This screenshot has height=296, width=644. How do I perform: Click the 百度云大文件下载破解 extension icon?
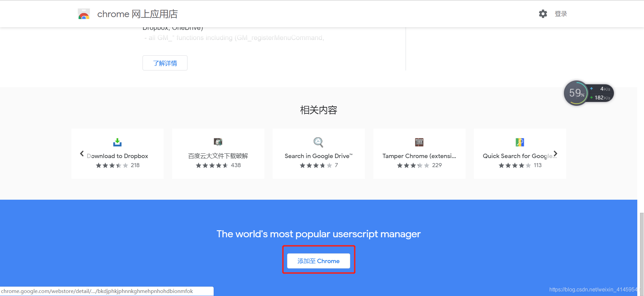coord(218,142)
